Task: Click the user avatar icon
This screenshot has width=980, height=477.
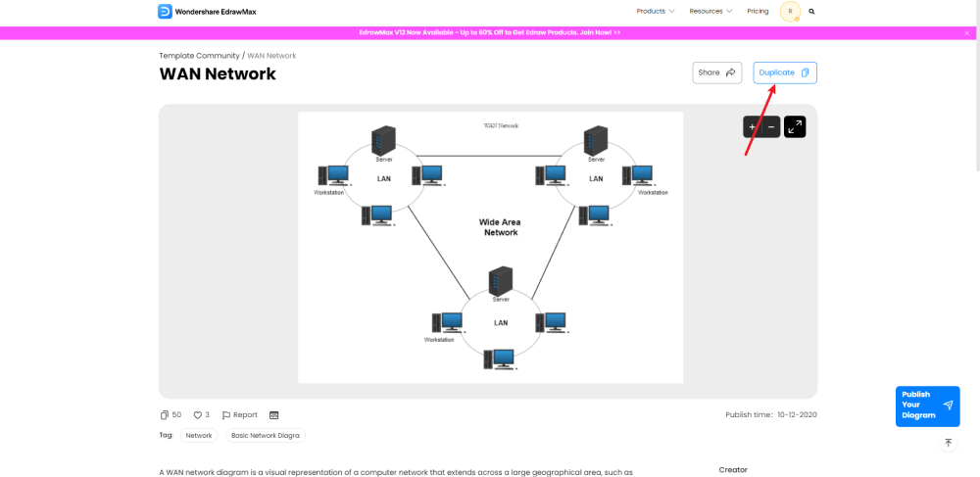Action: (791, 11)
